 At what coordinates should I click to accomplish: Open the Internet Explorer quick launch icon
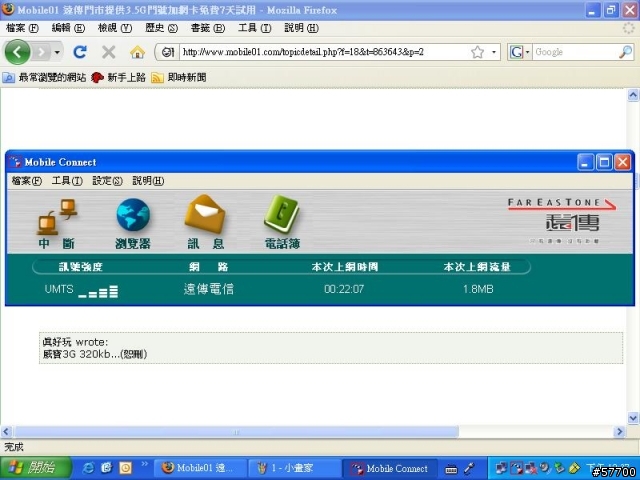tap(88, 468)
